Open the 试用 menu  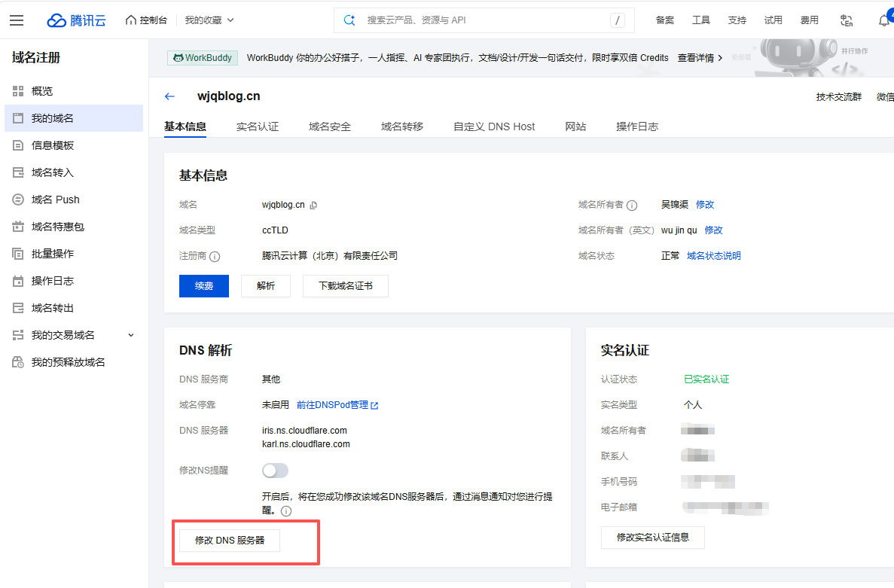point(773,20)
